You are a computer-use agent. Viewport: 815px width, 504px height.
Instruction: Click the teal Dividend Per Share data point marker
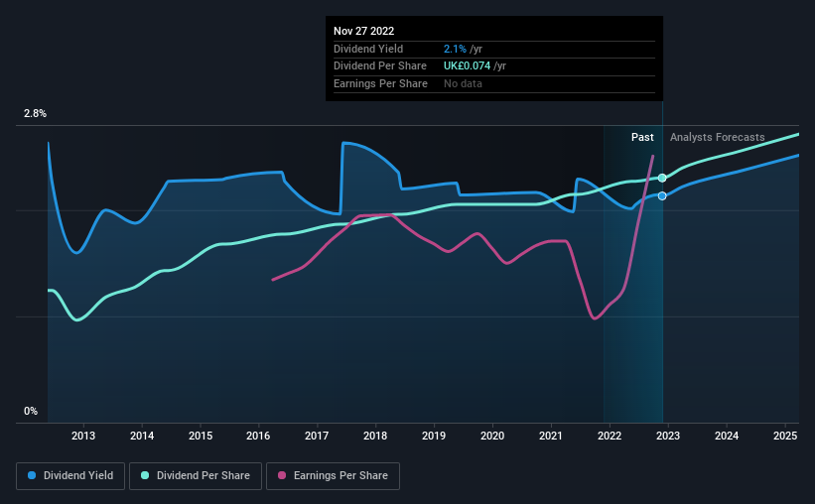(x=662, y=178)
